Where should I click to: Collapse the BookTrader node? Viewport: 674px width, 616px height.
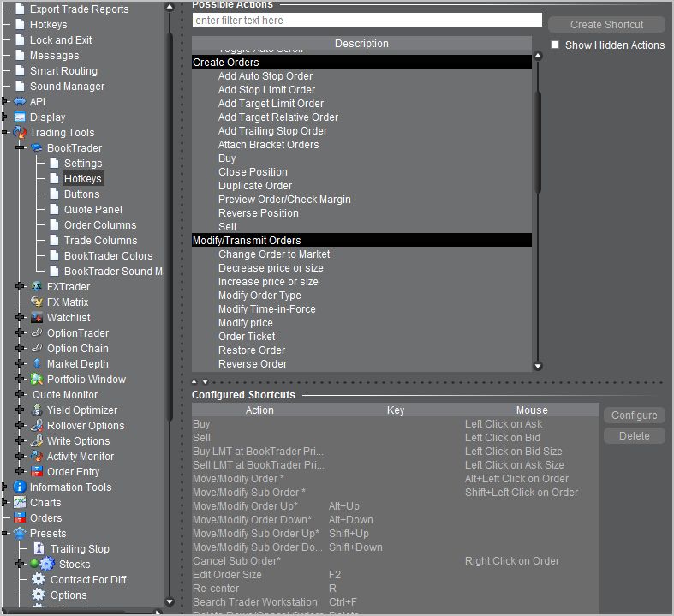pos(20,148)
